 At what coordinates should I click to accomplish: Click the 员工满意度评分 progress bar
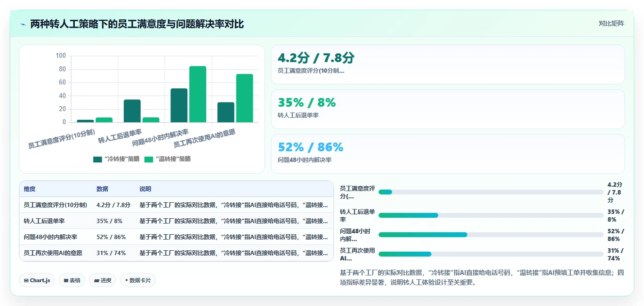(x=491, y=192)
